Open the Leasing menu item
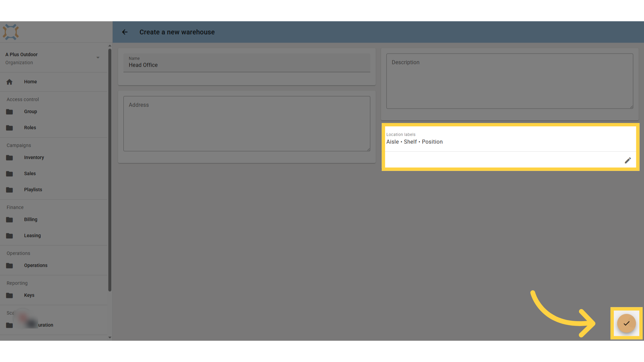 [x=54, y=236]
